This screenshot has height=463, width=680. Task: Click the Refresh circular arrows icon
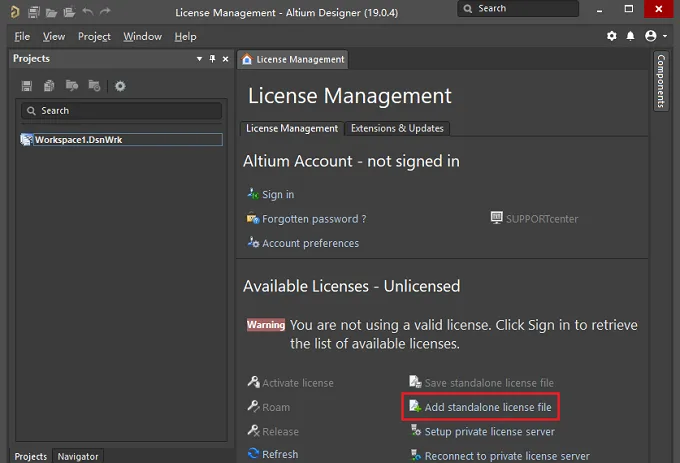click(x=253, y=453)
